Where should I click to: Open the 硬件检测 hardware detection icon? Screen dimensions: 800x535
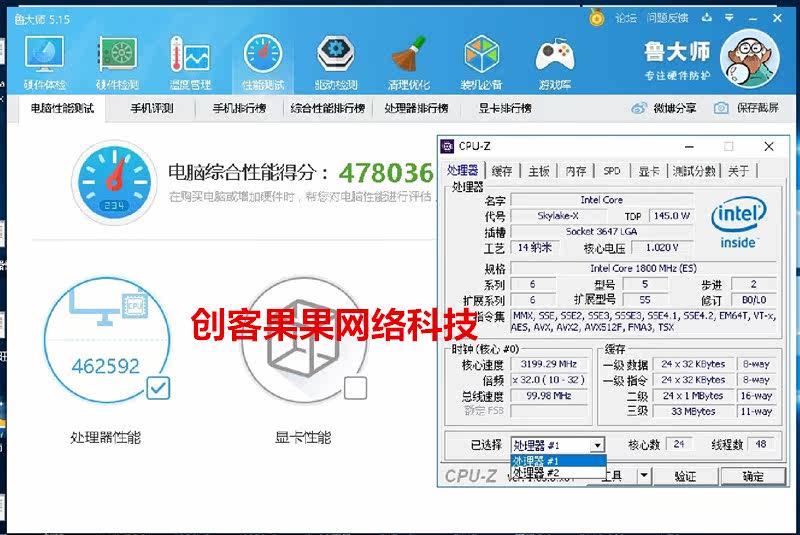117,54
